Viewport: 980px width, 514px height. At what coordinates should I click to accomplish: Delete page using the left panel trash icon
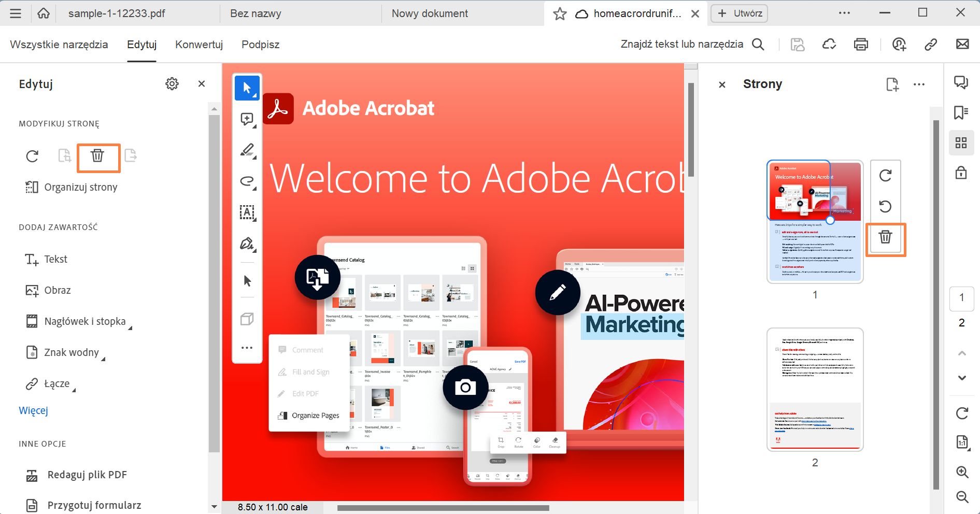click(x=97, y=155)
